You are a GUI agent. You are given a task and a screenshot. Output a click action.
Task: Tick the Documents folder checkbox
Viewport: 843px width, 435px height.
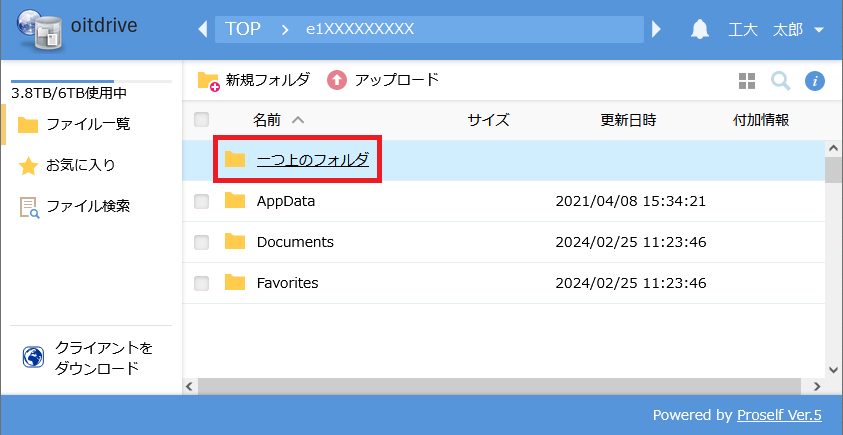202,242
